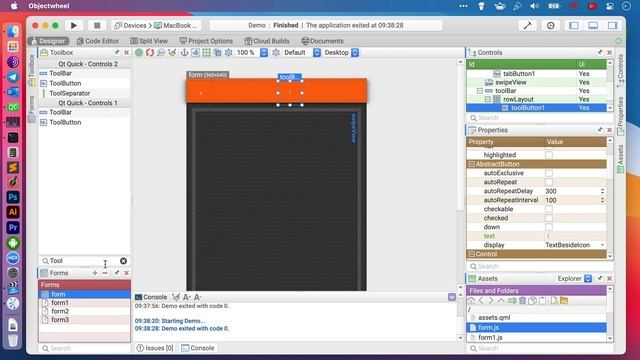Click the text property value field
The height and width of the screenshot is (360, 640).
(x=575, y=236)
